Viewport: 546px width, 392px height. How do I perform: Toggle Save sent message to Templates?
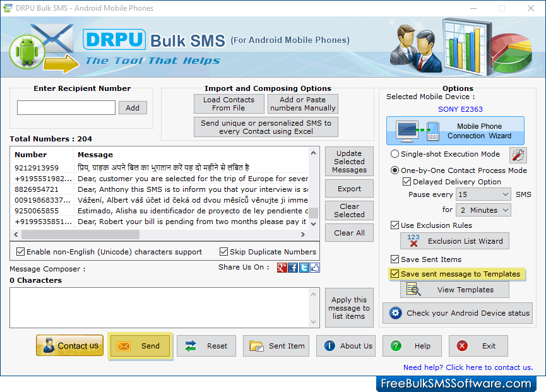(x=395, y=274)
